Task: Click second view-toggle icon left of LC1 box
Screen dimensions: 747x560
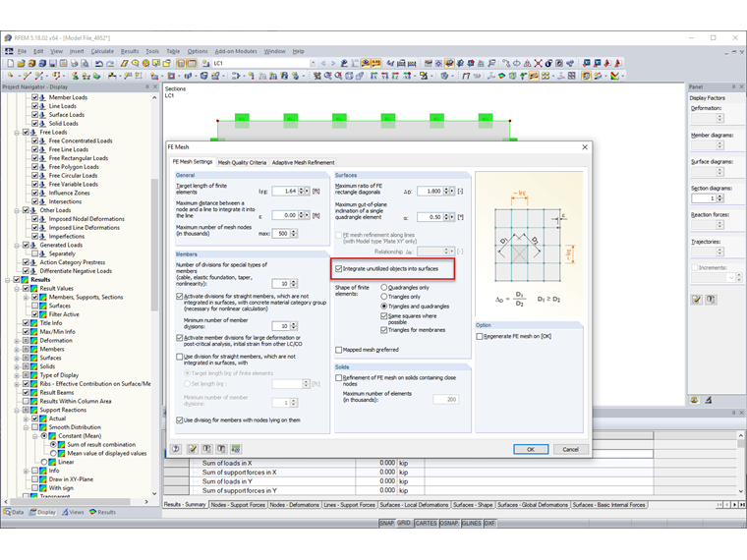Action: [192, 63]
